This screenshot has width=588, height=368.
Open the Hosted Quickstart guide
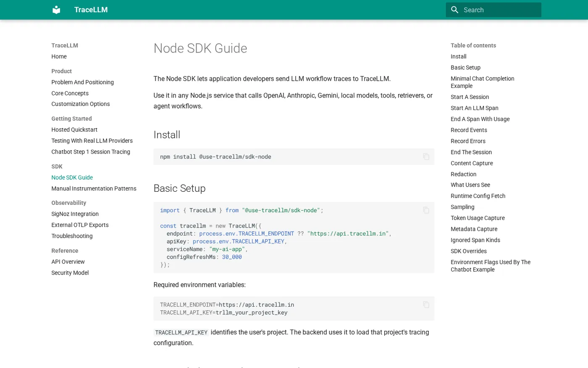click(x=74, y=130)
